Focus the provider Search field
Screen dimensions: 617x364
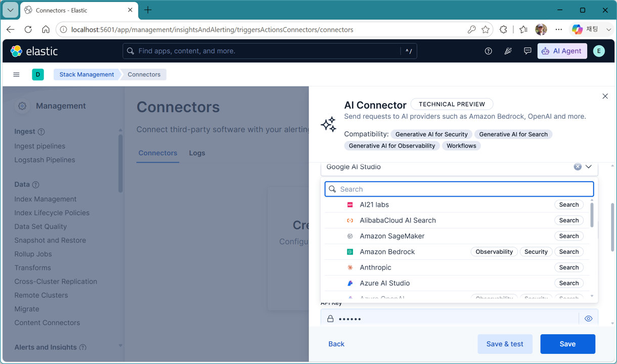(x=459, y=189)
